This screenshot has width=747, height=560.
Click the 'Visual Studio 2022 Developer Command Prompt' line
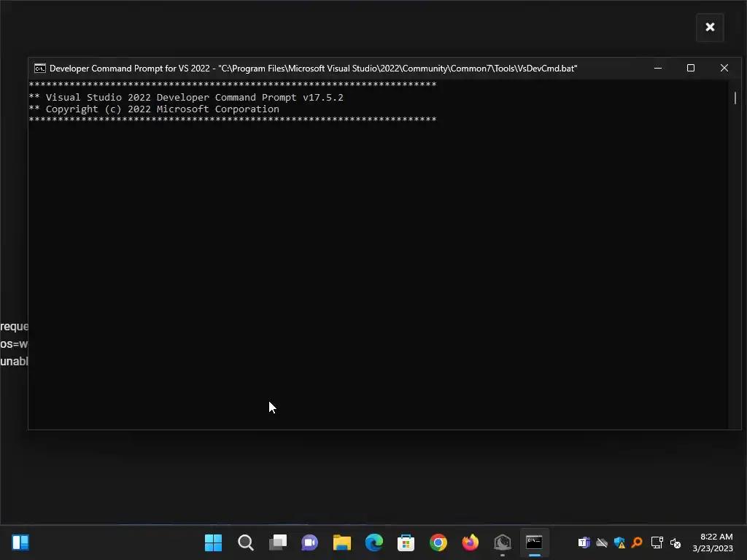(x=186, y=97)
